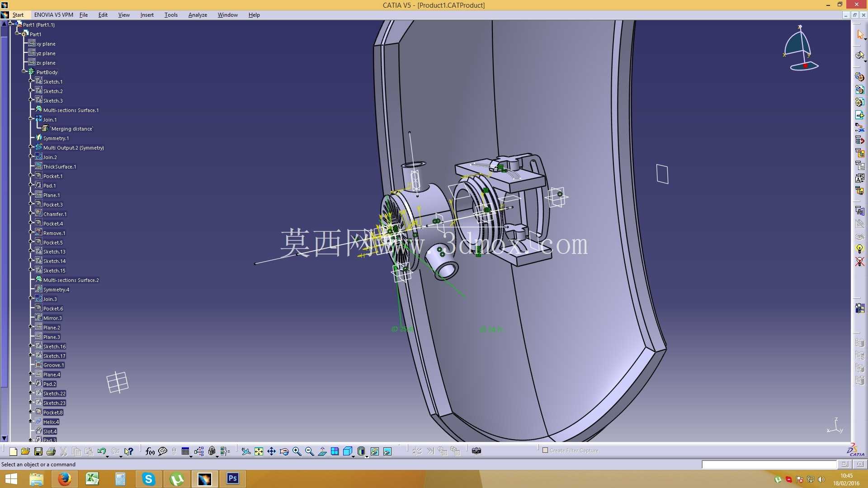Click the command input field

tap(769, 465)
